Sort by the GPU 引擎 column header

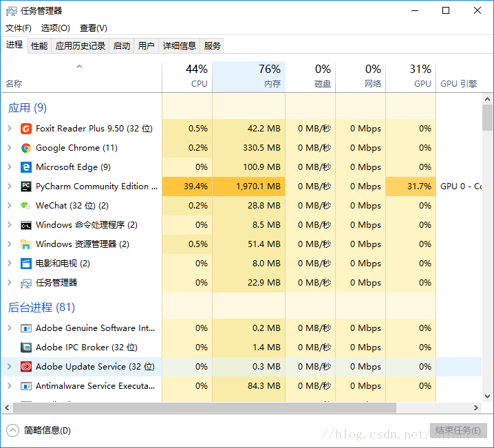[459, 77]
